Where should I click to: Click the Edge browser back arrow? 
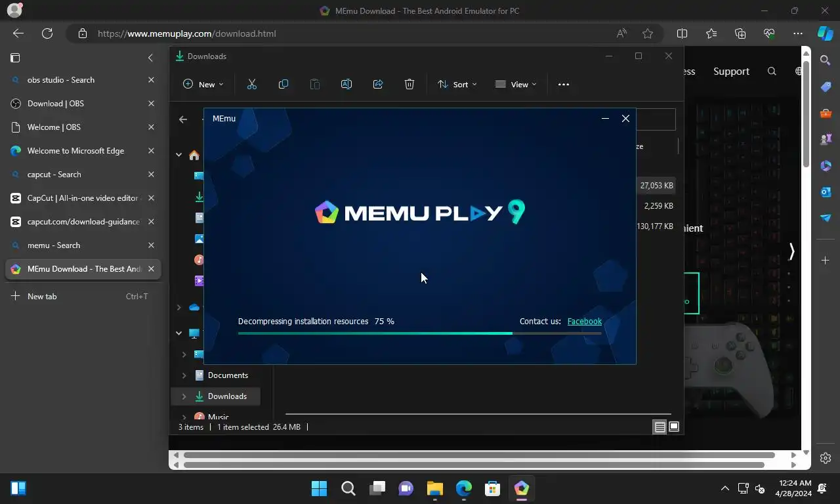(x=18, y=33)
